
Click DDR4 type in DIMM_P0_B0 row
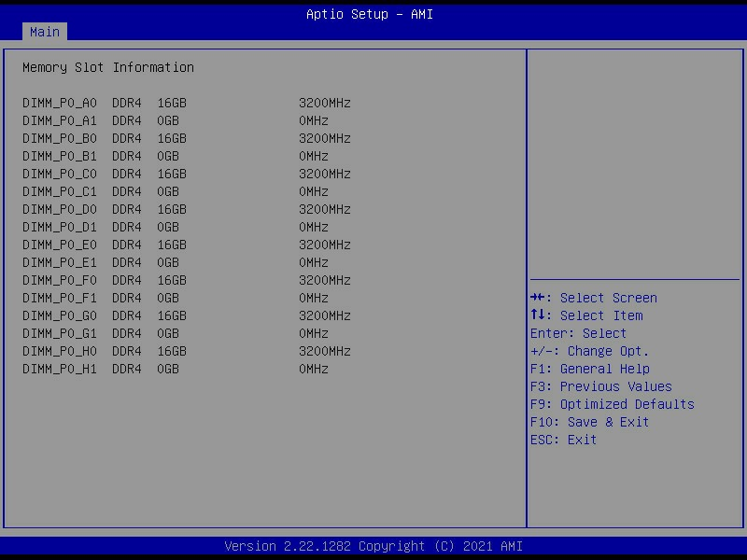pyautogui.click(x=127, y=138)
